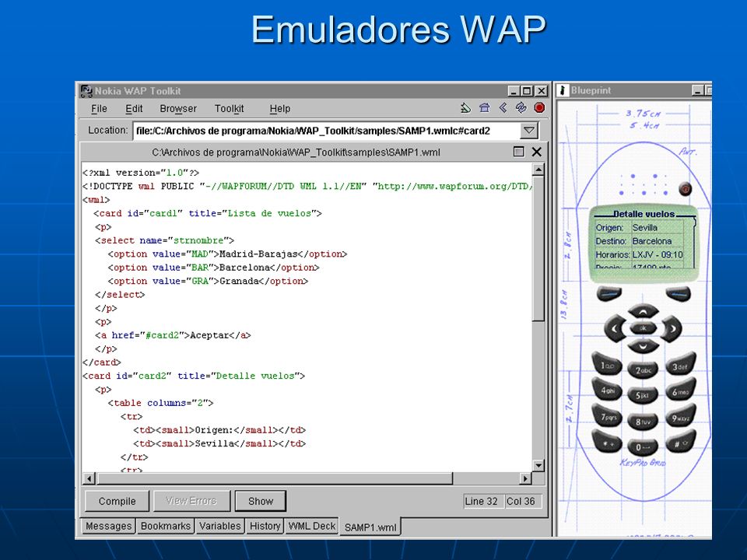Maximize the SAMP1.wml editor pane
Viewport: 747px width, 560px height.
(x=519, y=152)
